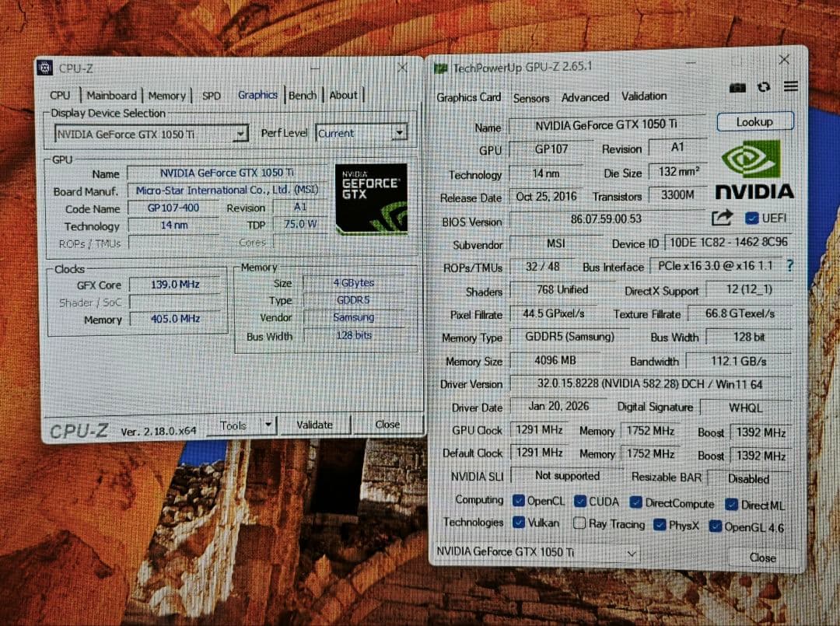Screen dimensions: 840x626
Task: Click the CPU-Z memory Vendor Samsung value
Action: point(354,317)
